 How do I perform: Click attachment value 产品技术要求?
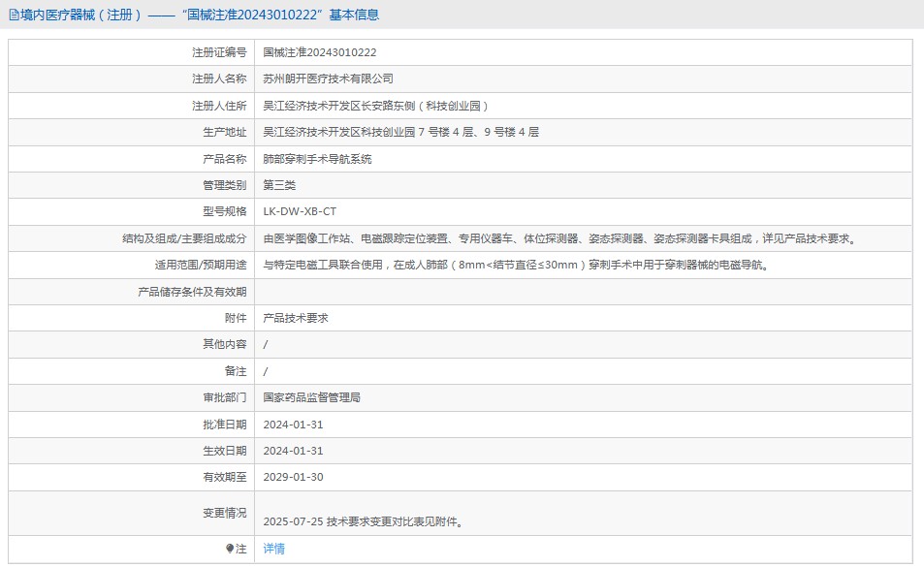pos(296,318)
